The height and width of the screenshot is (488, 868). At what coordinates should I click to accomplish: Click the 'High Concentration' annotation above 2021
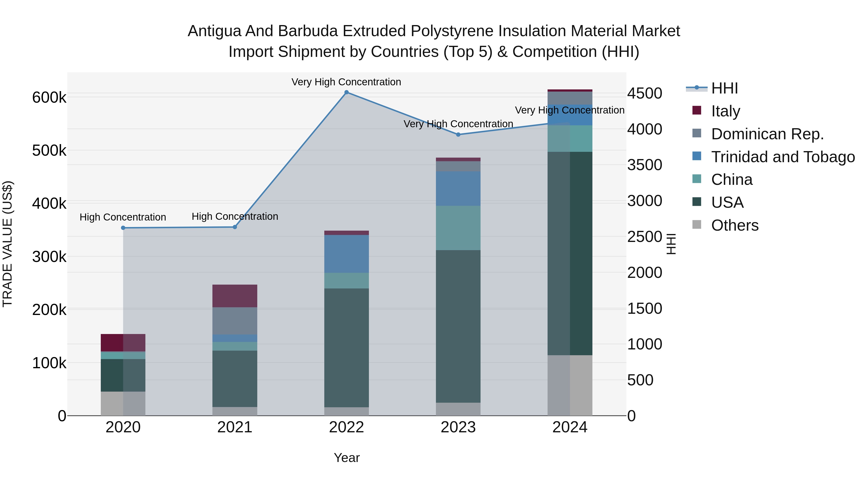click(x=235, y=216)
